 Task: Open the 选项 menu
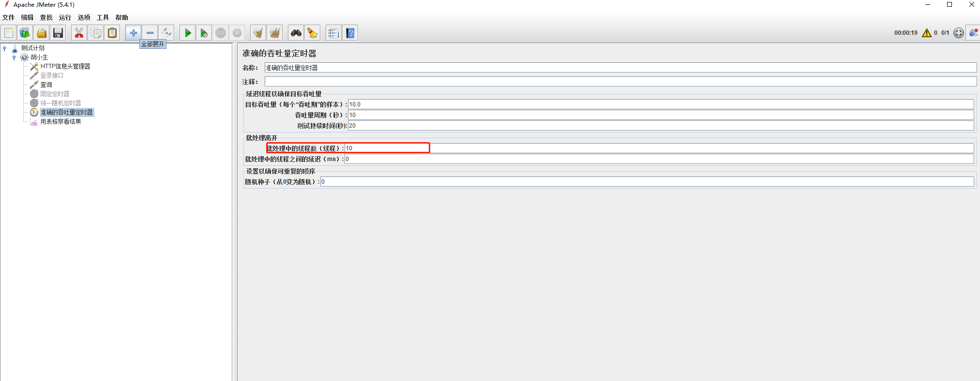[x=84, y=17]
